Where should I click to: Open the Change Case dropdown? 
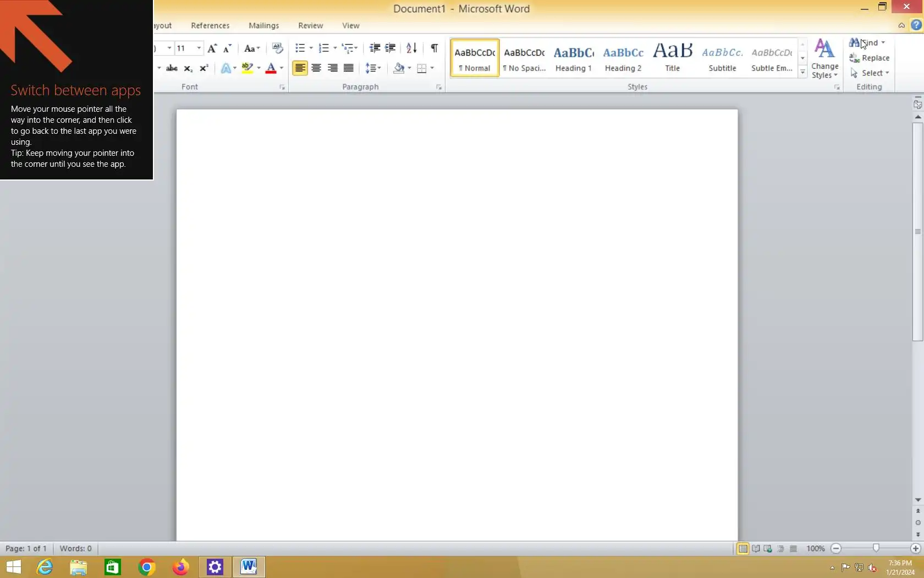tap(252, 48)
